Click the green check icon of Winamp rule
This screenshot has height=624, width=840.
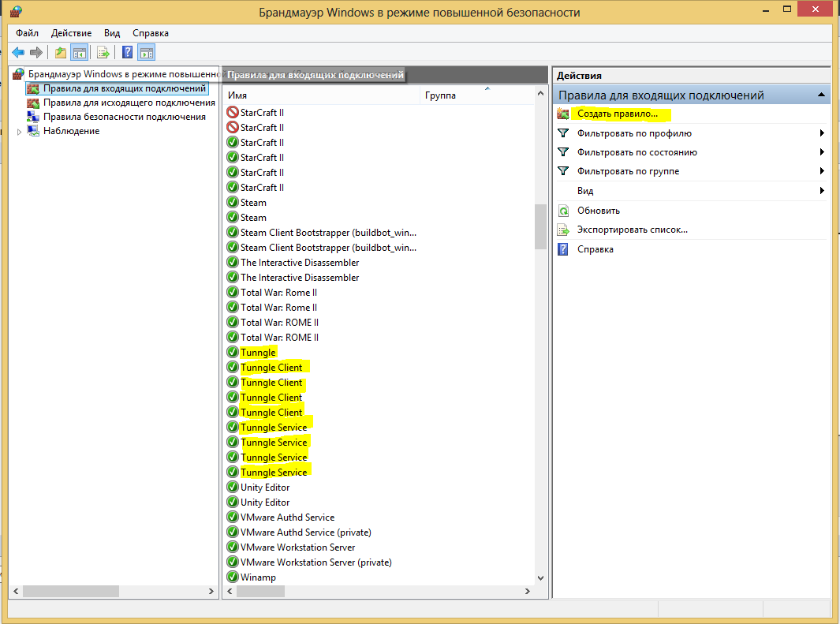pyautogui.click(x=233, y=577)
